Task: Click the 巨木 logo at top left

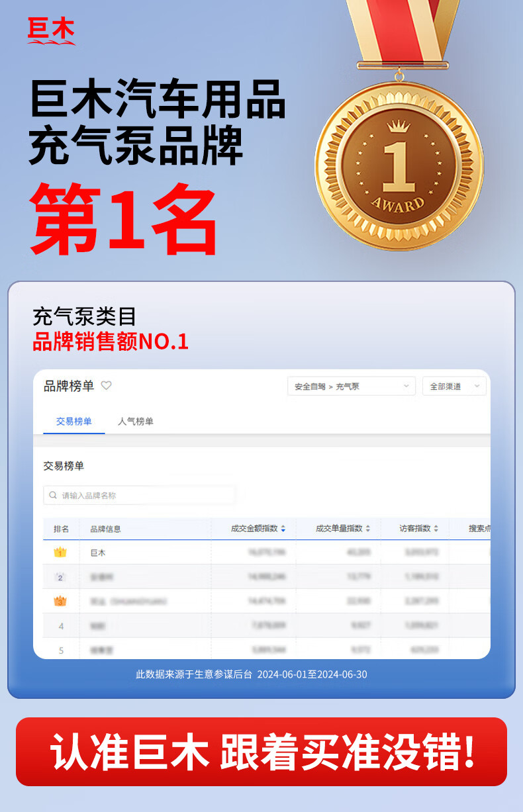Action: 51,30
